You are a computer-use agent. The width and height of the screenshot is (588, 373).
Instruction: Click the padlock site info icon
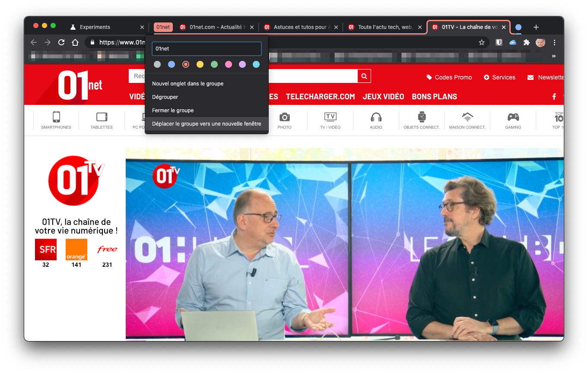click(92, 42)
